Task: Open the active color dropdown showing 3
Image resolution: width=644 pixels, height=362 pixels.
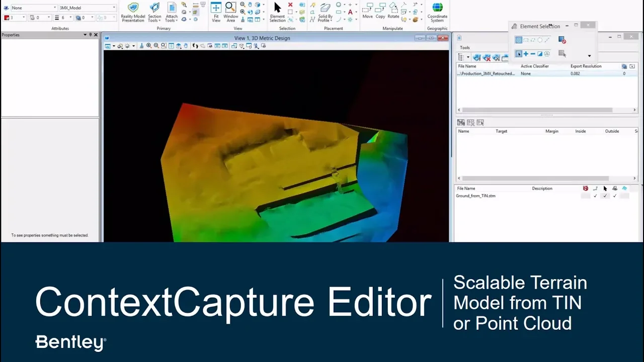Action: 15,18
